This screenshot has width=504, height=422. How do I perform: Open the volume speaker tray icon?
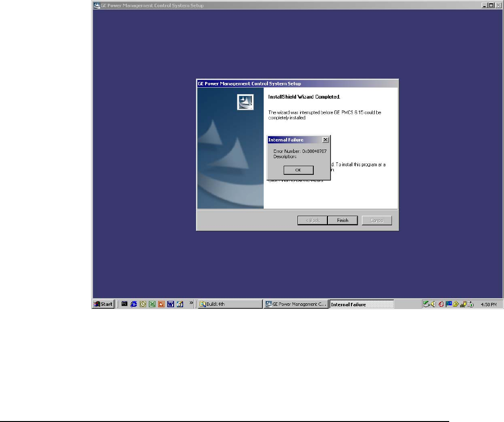(x=433, y=304)
